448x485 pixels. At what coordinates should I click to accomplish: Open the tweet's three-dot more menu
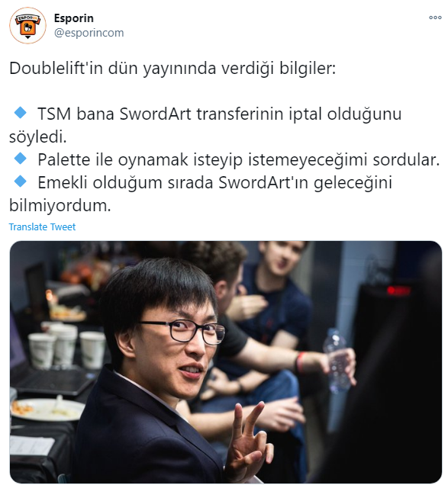(x=435, y=18)
